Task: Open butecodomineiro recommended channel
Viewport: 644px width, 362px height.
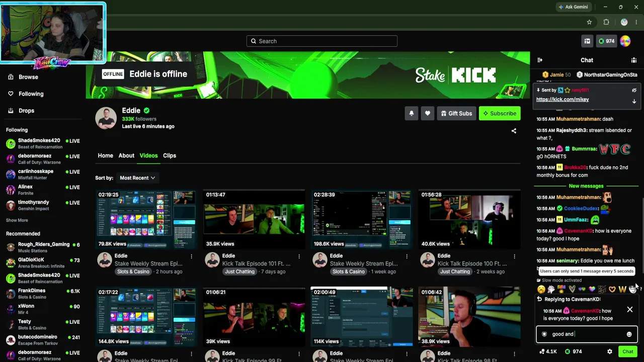Action: (x=43, y=340)
